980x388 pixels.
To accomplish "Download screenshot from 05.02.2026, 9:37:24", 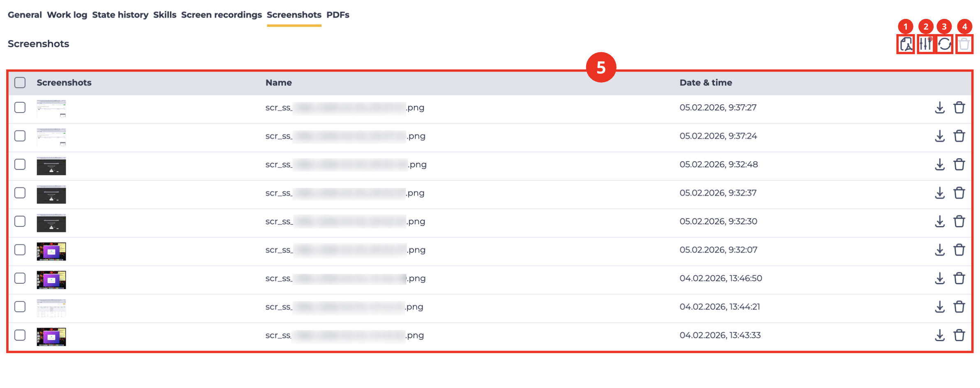I will point(940,136).
